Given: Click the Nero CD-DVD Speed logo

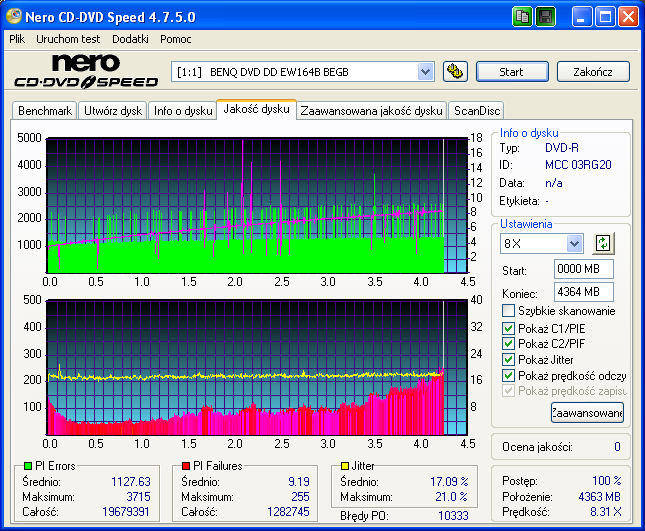Looking at the screenshot, I should coord(86,71).
